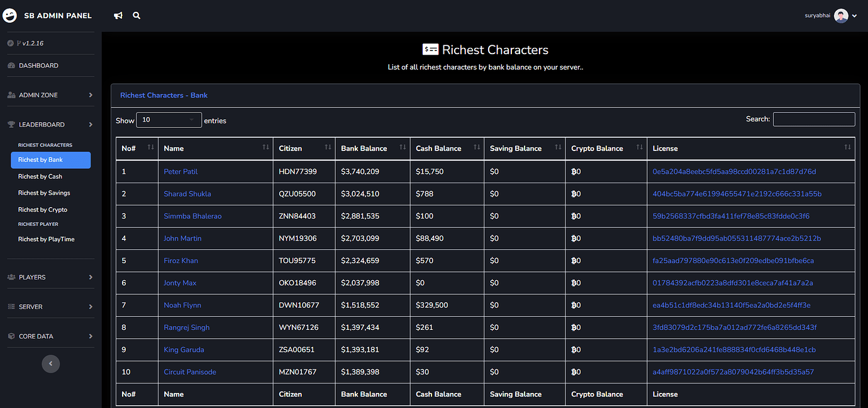Sort by the Bank Balance column header
This screenshot has width=868, height=408.
tap(372, 149)
